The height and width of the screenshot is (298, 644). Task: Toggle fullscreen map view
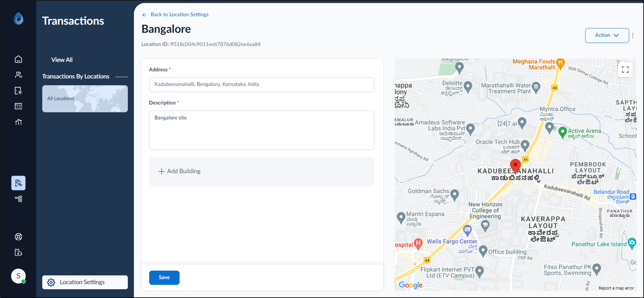coord(625,69)
